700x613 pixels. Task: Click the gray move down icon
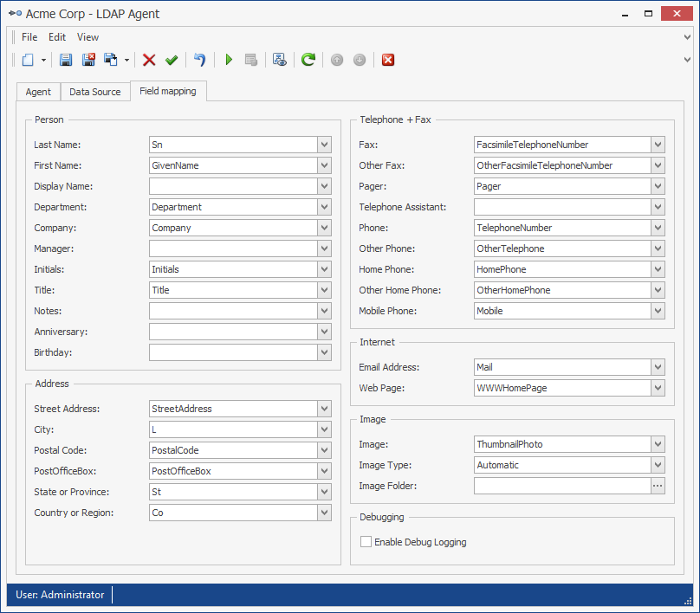click(360, 60)
